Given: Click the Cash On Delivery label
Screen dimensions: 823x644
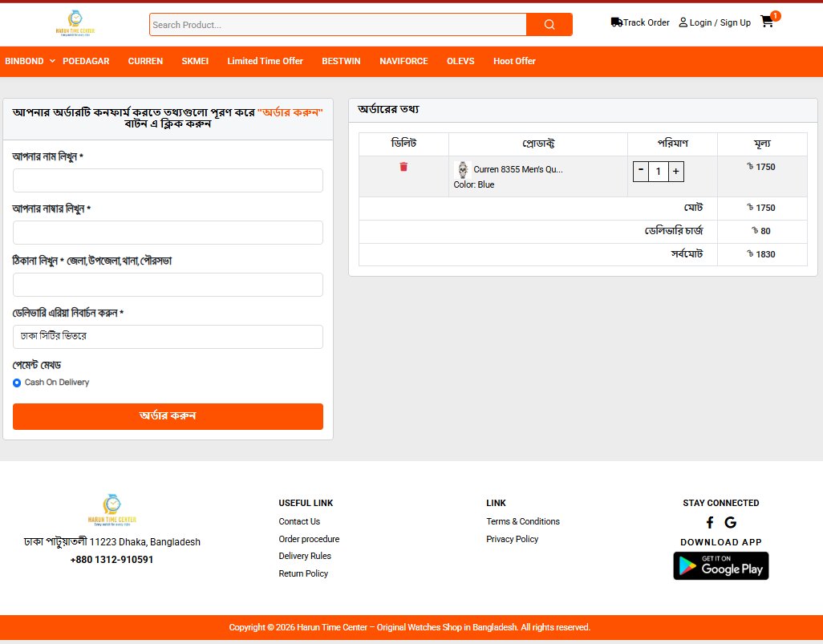Looking at the screenshot, I should (57, 382).
